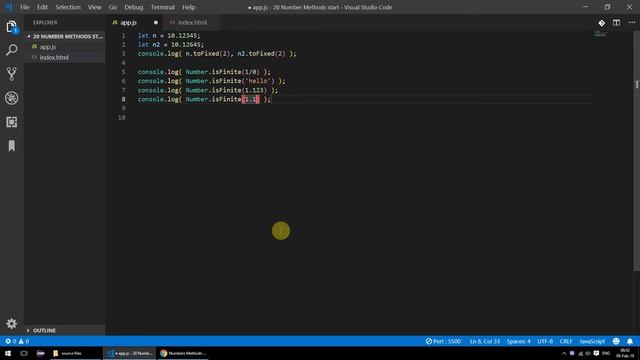Click on line 5 isFinite(1/0) statement

(204, 72)
